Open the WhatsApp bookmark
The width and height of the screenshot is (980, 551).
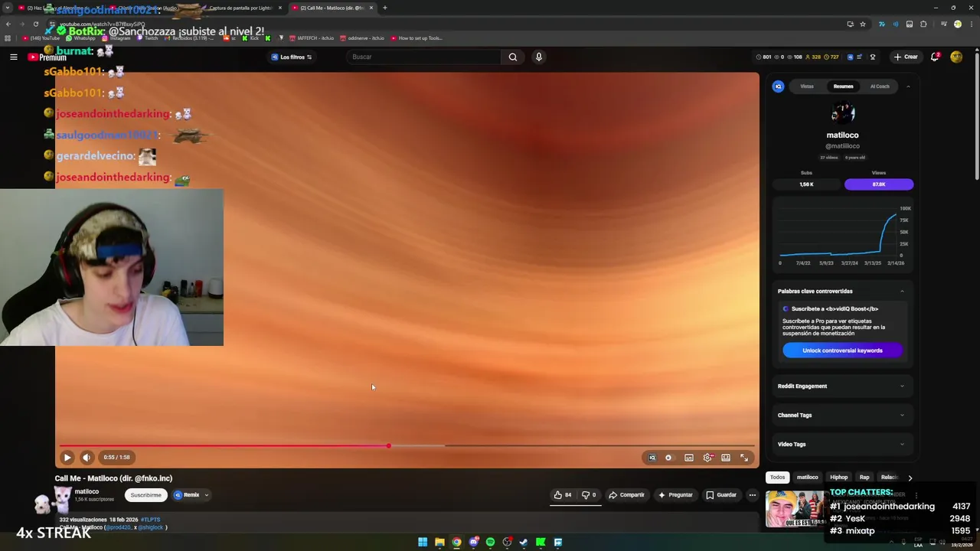[80, 37]
